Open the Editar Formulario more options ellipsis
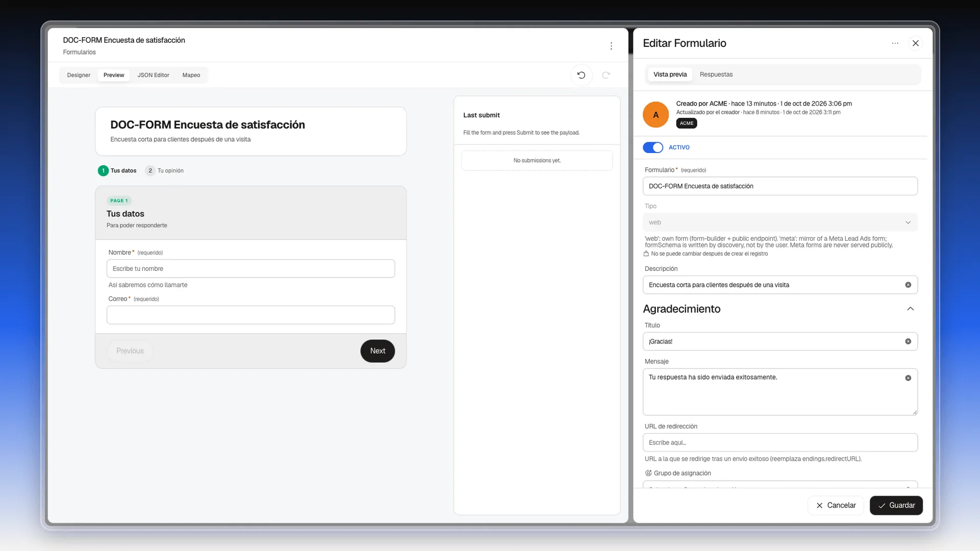980x551 pixels. point(895,43)
